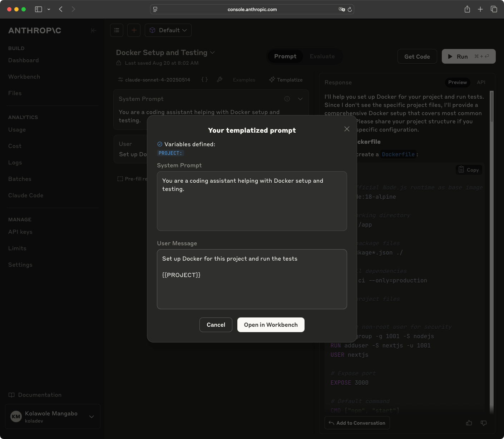This screenshot has width=504, height=439.
Task: Select the Preview response mode
Action: click(x=457, y=82)
